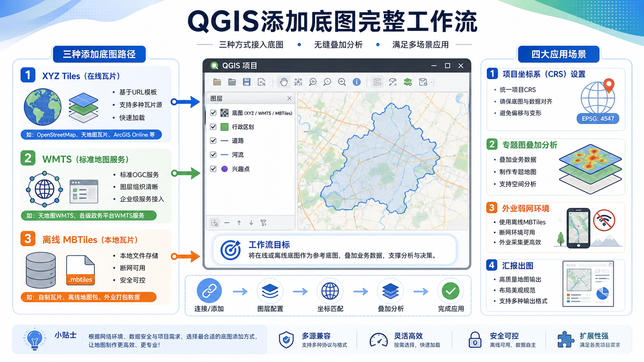Select the measure tool icon in toolbar
The width and height of the screenshot is (644, 362).
392,82
